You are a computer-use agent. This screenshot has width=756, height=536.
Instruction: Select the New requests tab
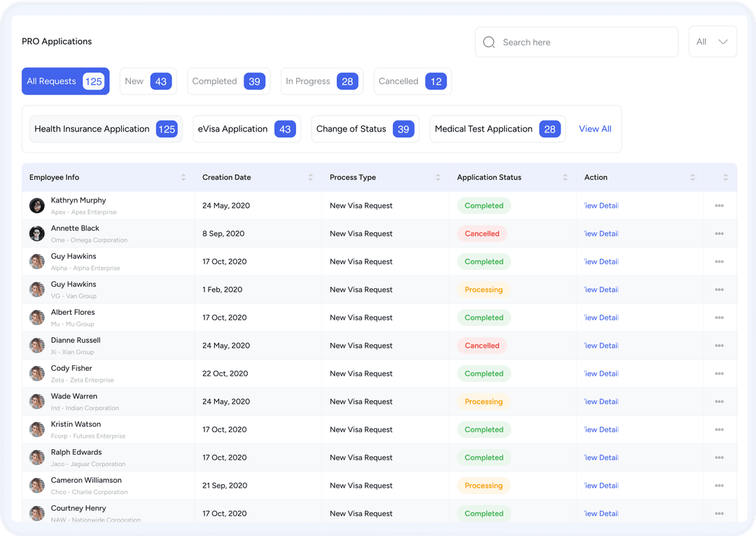pyautogui.click(x=148, y=80)
